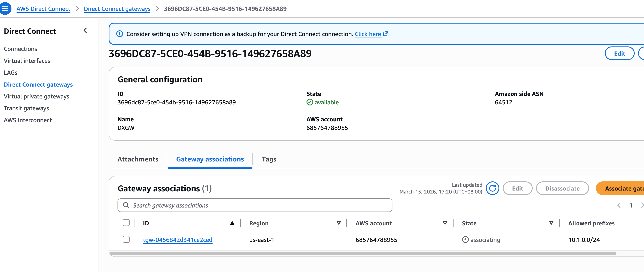Open AWS account column sort dropdown
This screenshot has width=644, height=272.
pos(445,223)
